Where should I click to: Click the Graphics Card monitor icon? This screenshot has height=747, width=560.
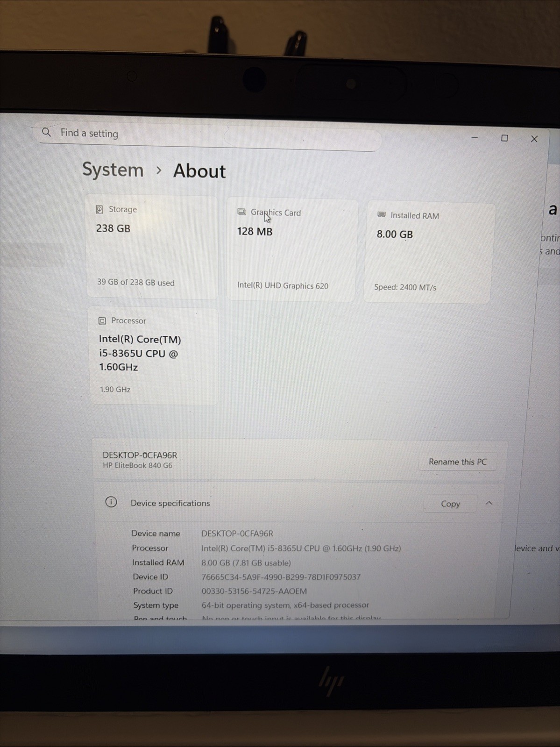click(241, 212)
